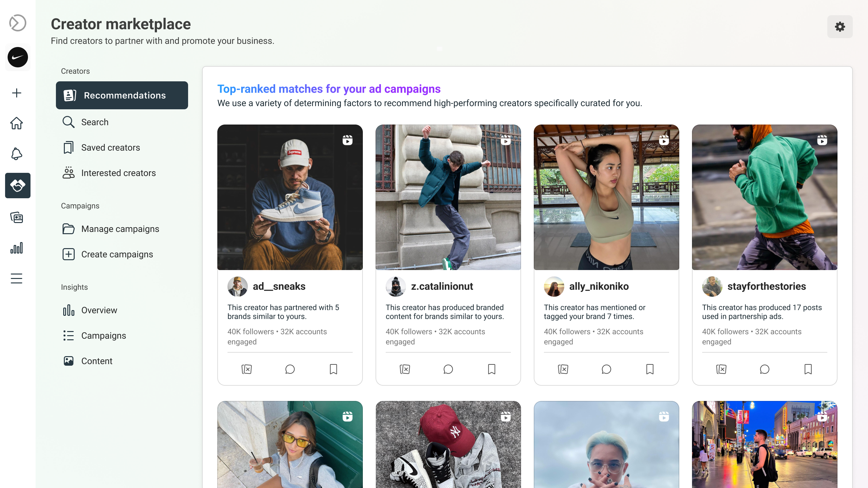Open Manage campaigns
Viewport: 868px width, 488px height.
[x=120, y=229]
